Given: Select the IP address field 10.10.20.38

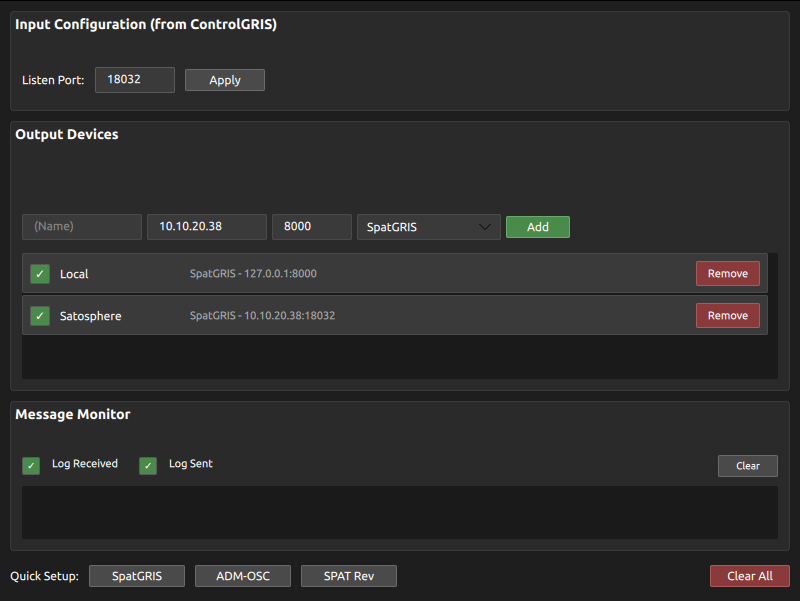Looking at the screenshot, I should [207, 227].
